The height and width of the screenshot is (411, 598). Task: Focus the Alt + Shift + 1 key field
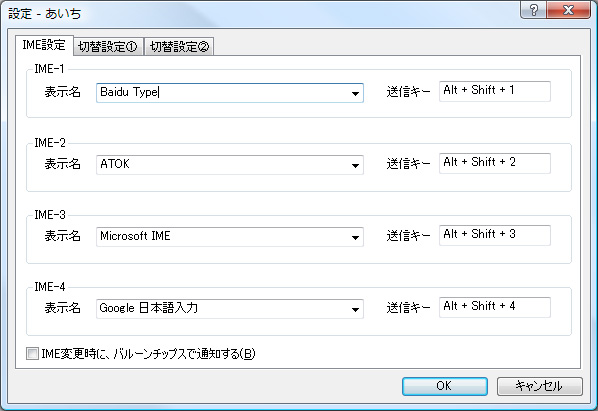tap(495, 92)
